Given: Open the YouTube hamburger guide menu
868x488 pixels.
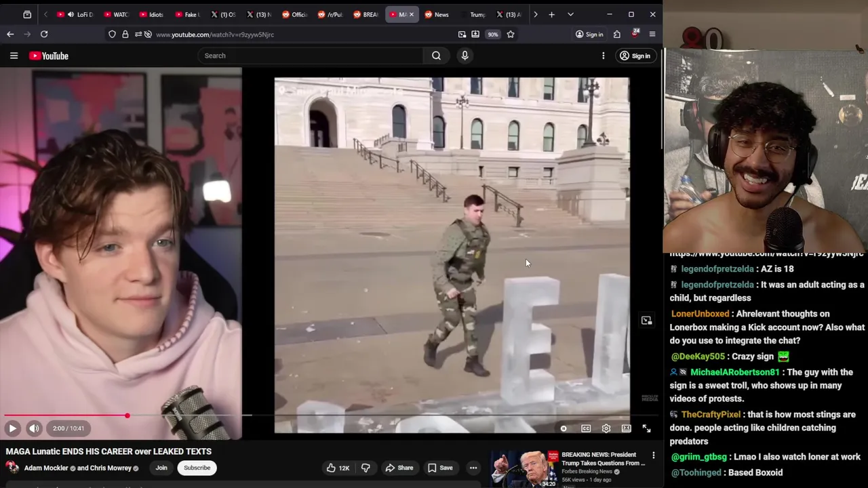Looking at the screenshot, I should tap(14, 56).
